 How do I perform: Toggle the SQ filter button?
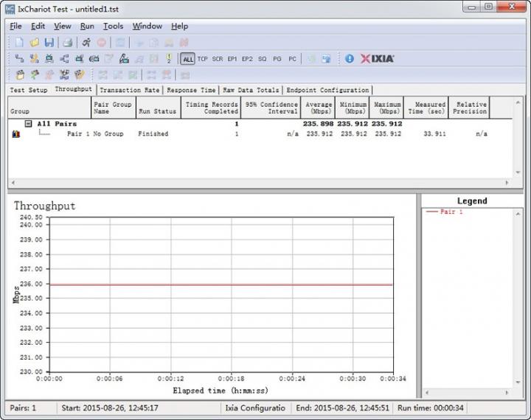coord(262,59)
